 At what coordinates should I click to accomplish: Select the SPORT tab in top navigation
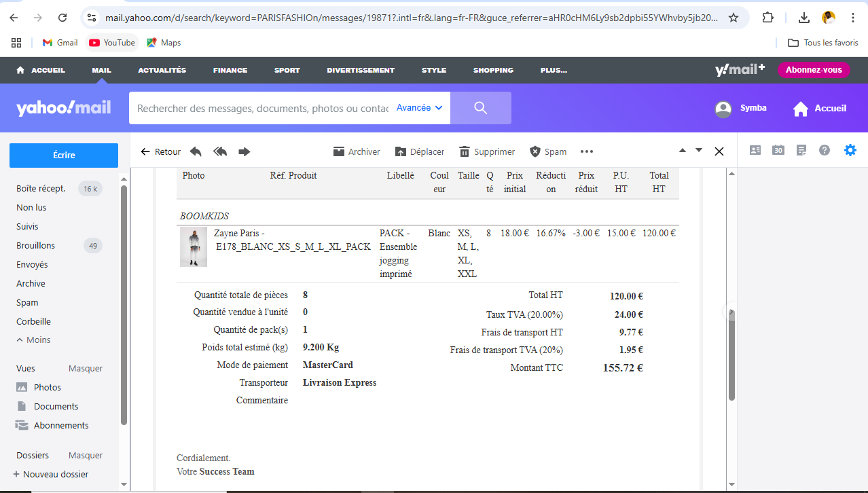[287, 70]
